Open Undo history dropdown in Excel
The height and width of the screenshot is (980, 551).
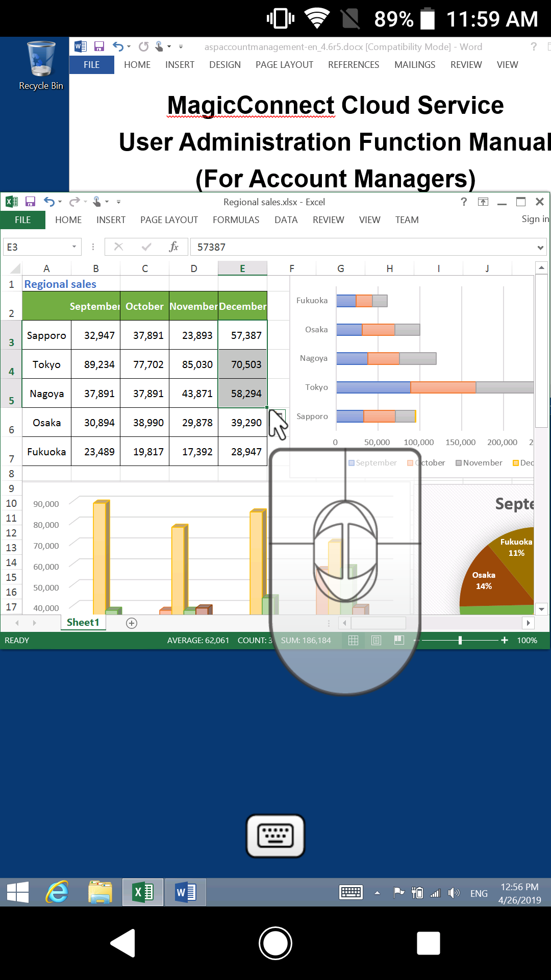coord(60,202)
